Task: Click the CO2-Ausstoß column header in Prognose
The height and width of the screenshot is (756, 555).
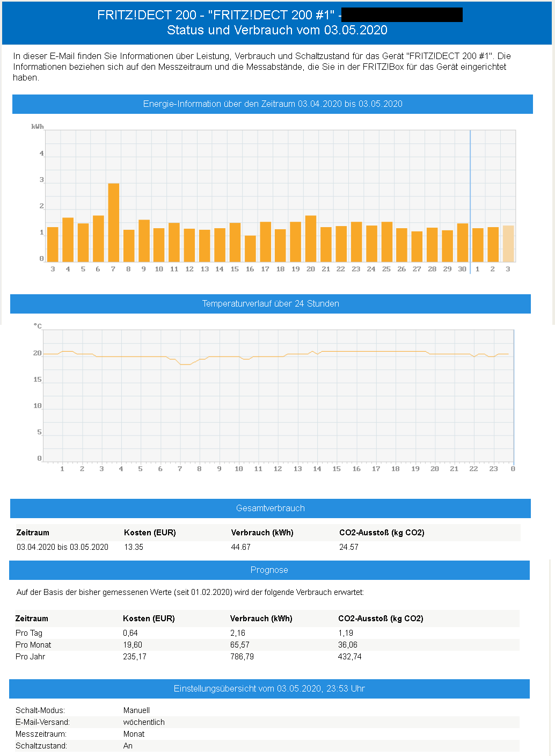Action: click(x=381, y=618)
